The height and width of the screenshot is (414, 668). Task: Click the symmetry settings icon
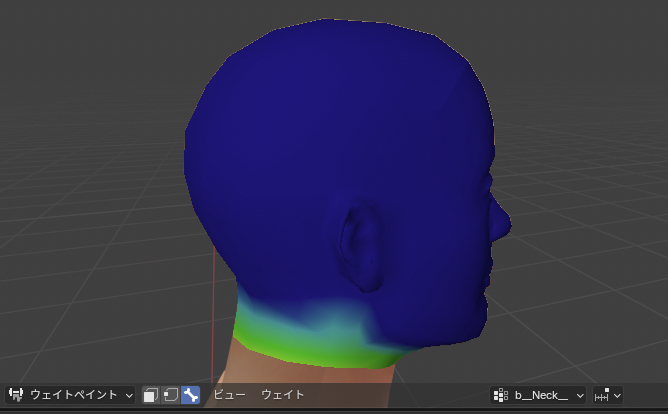(603, 395)
